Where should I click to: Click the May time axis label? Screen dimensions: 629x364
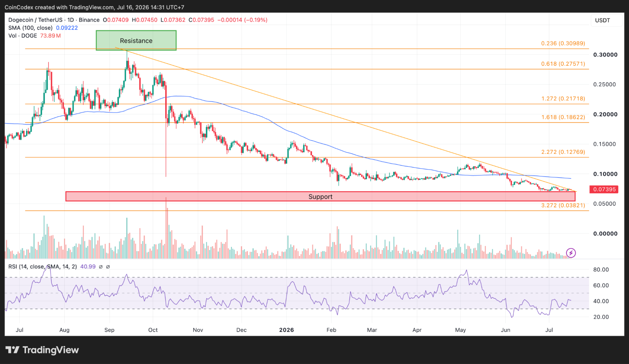(x=460, y=330)
